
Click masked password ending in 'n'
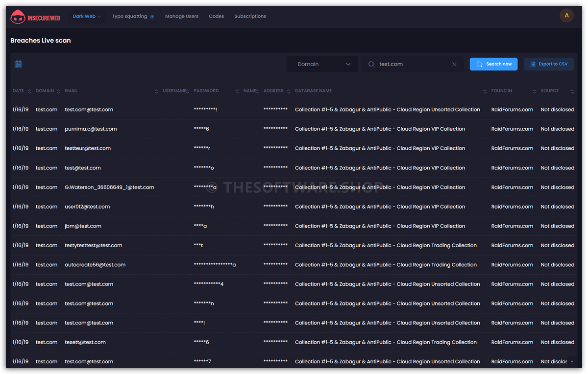pos(204,304)
